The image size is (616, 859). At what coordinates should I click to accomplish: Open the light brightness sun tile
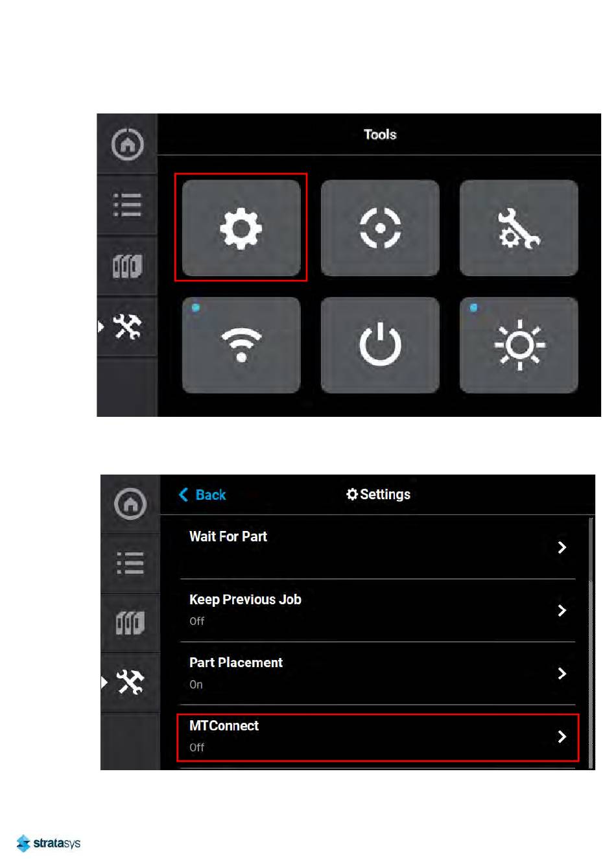tap(519, 345)
